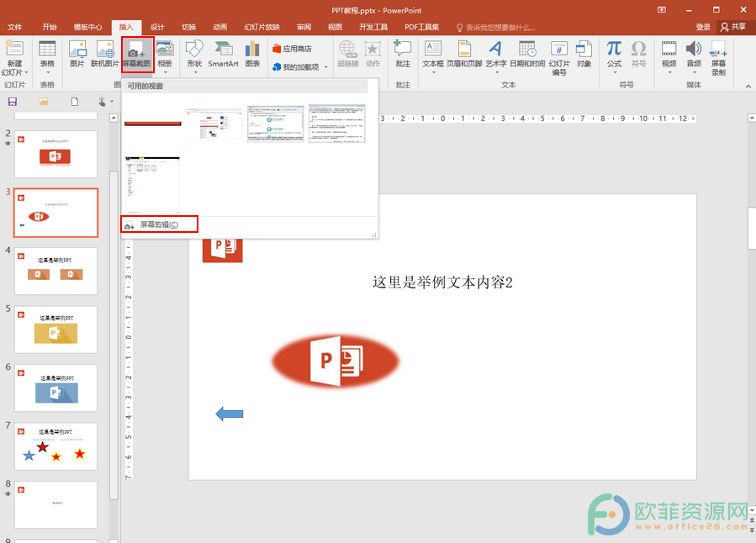The height and width of the screenshot is (543, 756).
Task: Insert 艺术字 WordArt
Action: click(x=495, y=56)
